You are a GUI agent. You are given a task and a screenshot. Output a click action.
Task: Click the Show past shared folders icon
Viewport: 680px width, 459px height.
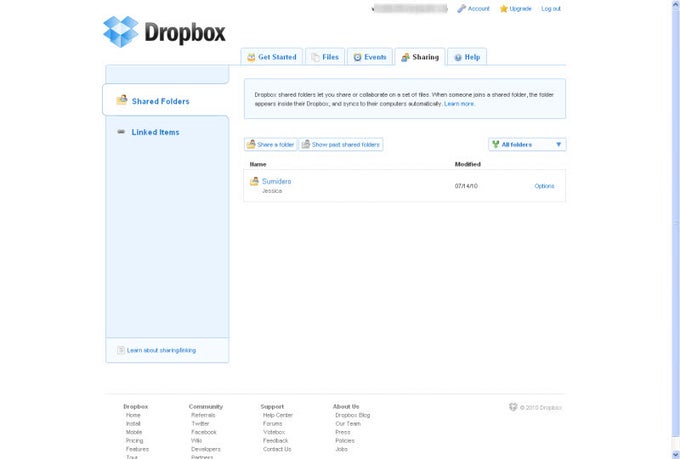point(306,144)
